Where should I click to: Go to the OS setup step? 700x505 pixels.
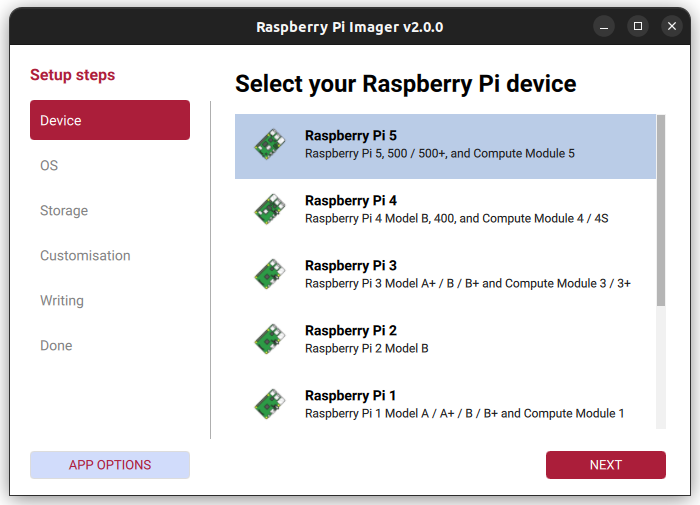click(x=50, y=165)
